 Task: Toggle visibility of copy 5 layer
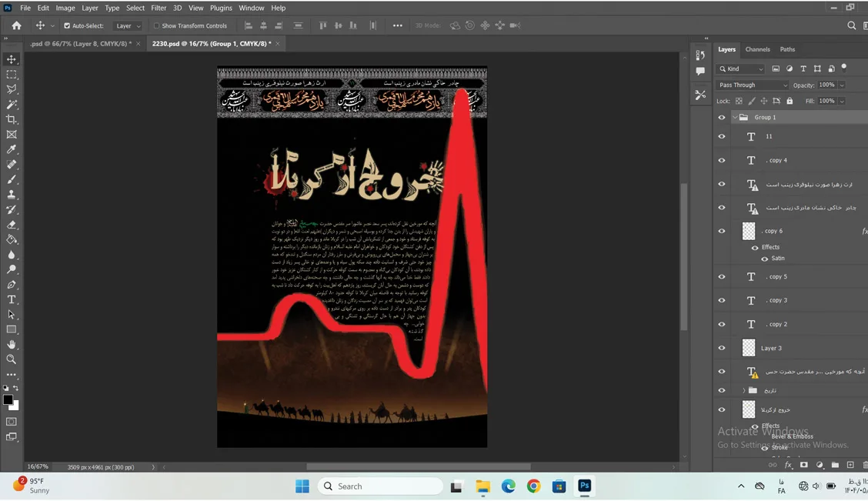[x=721, y=277]
